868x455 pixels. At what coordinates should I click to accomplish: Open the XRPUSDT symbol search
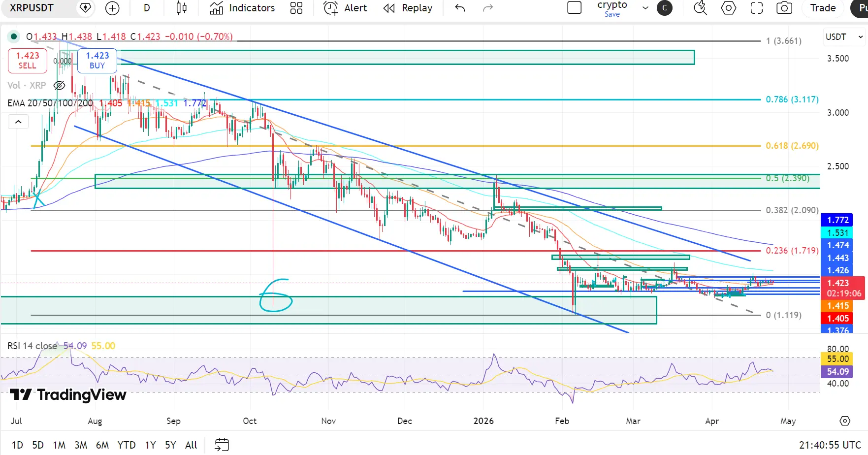pos(32,8)
